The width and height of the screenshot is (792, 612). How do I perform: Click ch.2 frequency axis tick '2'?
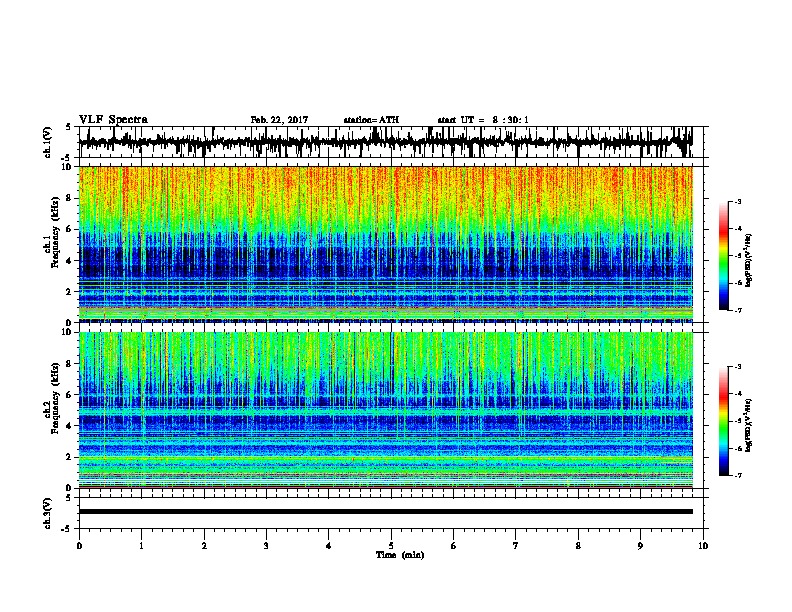pos(70,457)
